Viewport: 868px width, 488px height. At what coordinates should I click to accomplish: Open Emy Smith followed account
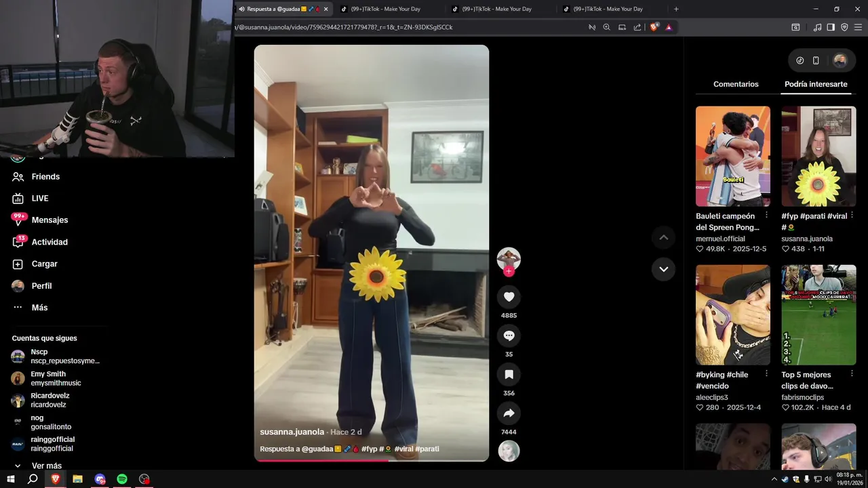(x=46, y=378)
